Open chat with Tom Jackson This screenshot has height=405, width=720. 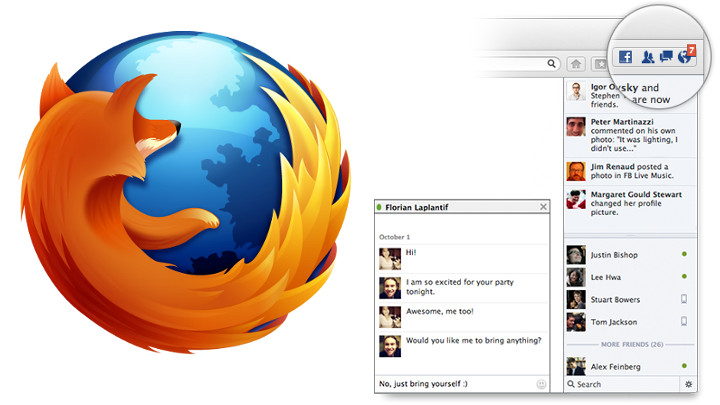(x=630, y=322)
